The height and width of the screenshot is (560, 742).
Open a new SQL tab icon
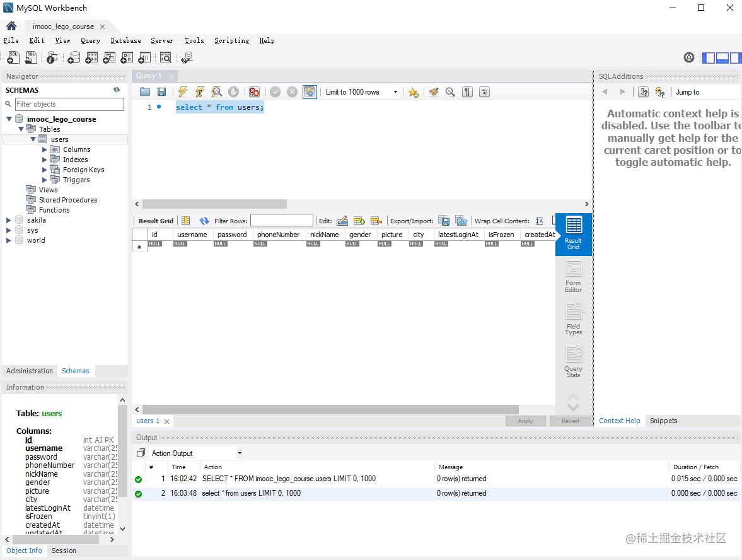coord(13,58)
